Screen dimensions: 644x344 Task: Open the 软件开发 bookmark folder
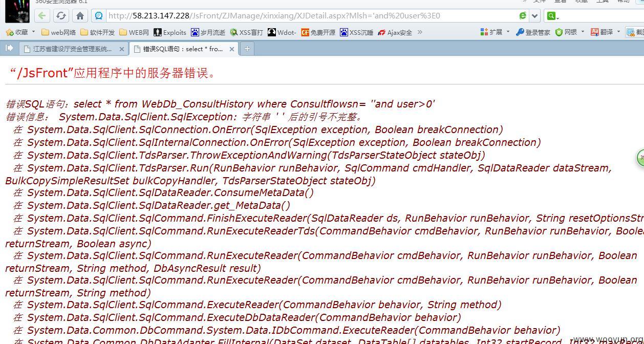tap(97, 32)
